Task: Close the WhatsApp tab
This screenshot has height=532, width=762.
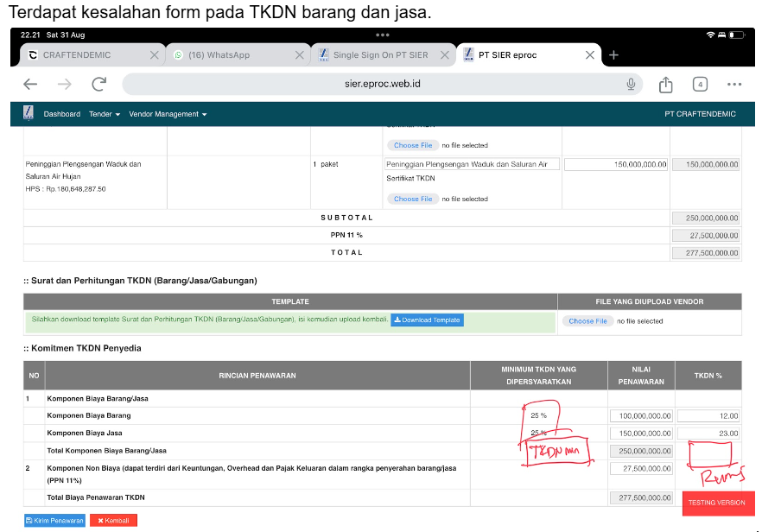Action: coord(300,55)
